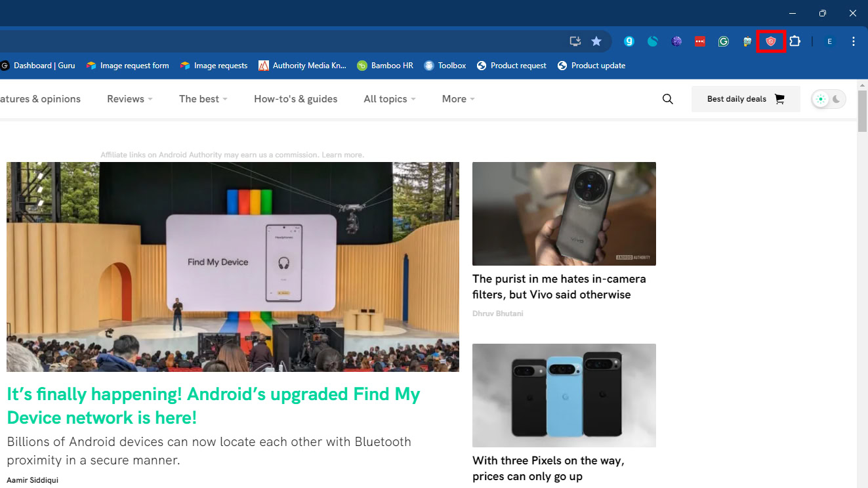Open author Dhruv Bhutani's page

[498, 314]
